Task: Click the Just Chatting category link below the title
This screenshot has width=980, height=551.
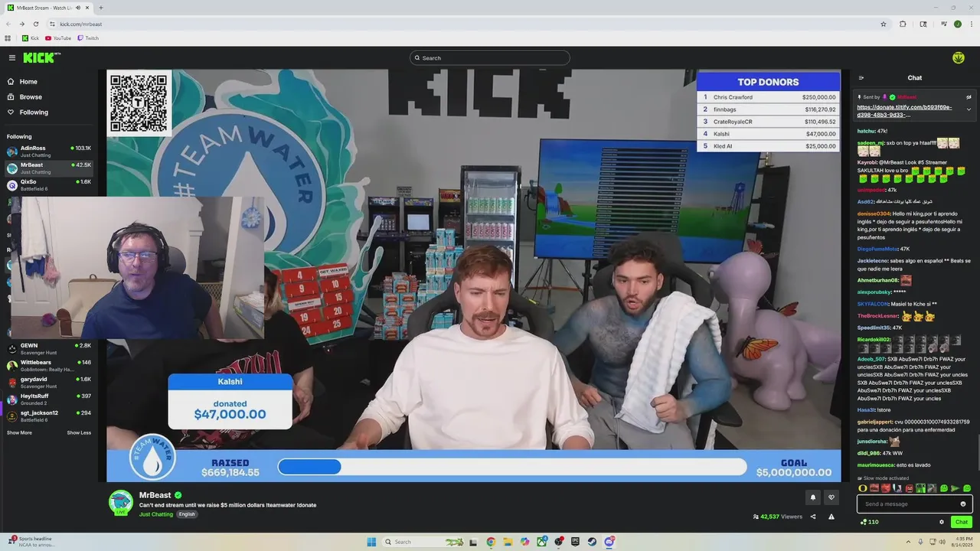Action: pyautogui.click(x=156, y=514)
